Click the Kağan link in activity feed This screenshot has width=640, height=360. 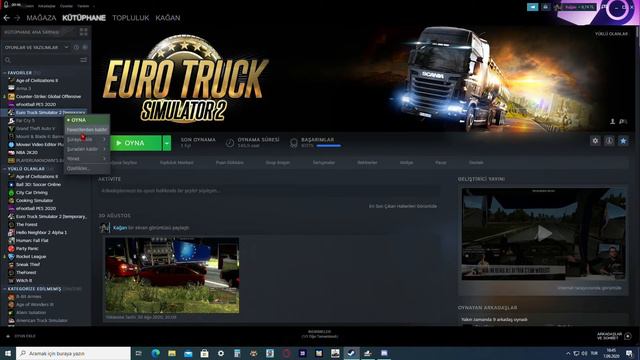(120, 228)
